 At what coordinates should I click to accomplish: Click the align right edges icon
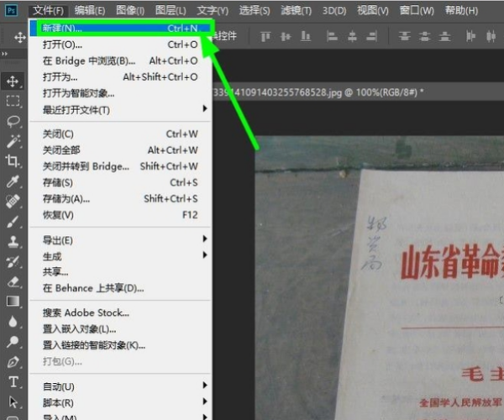[371, 37]
